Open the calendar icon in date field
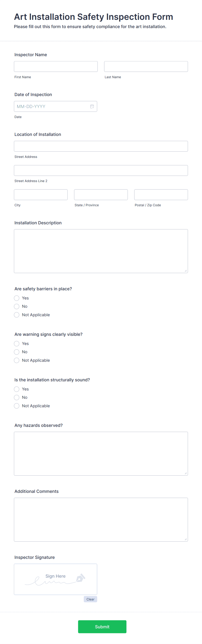 click(x=92, y=106)
